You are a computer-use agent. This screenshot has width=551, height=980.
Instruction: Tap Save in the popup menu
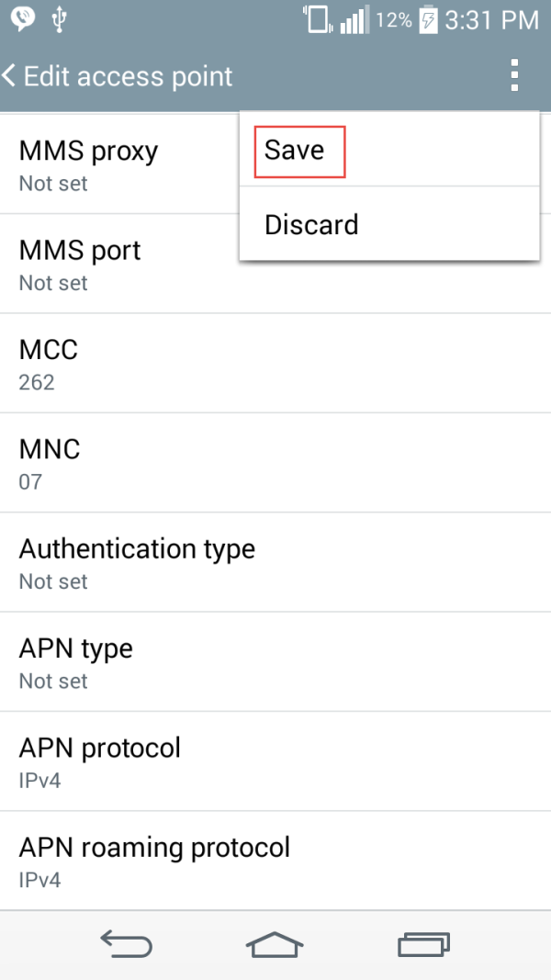[296, 149]
